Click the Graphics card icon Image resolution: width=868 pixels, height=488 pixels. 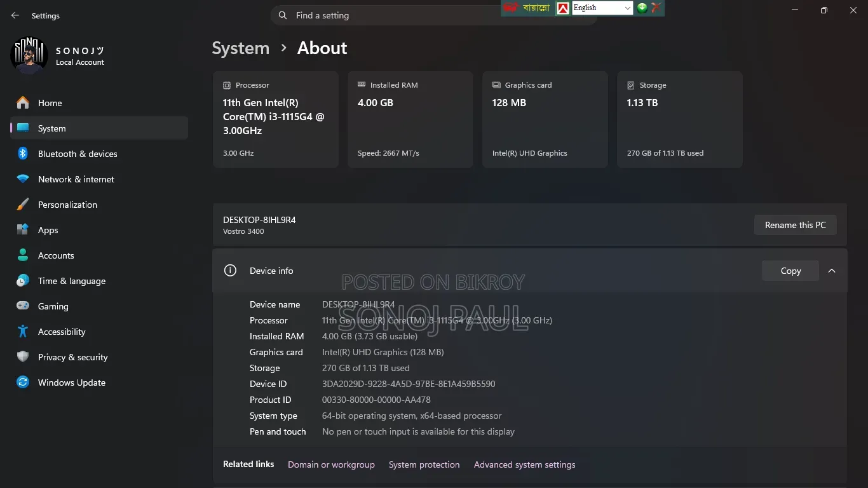[496, 85]
